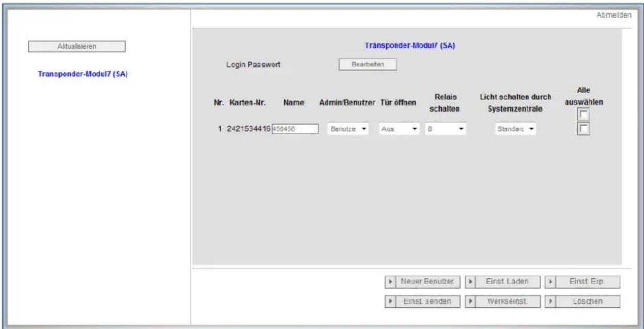
Task: Click the Werkseinst. button
Action: (507, 301)
